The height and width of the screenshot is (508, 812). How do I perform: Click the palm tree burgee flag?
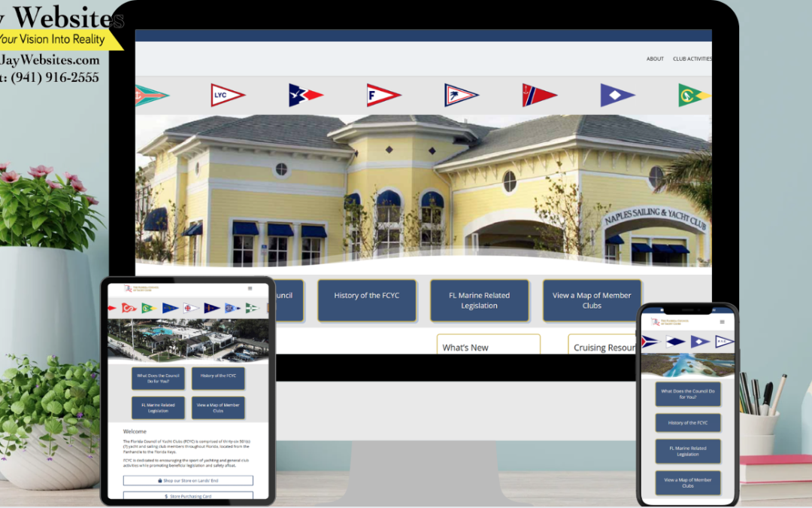point(462,94)
